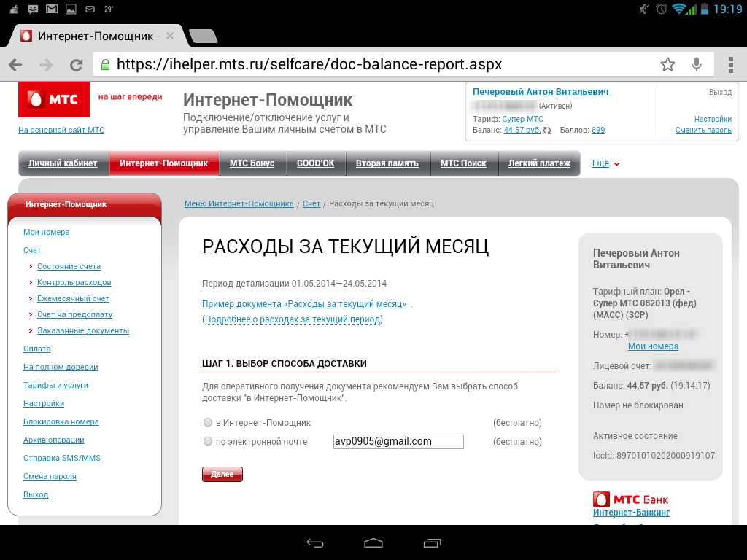Click the MTS logo

click(x=53, y=99)
